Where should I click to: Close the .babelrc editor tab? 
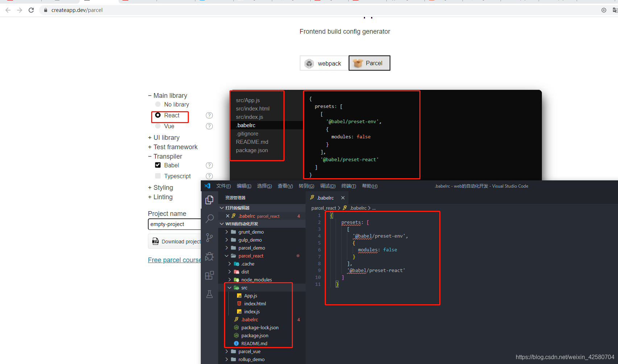343,198
